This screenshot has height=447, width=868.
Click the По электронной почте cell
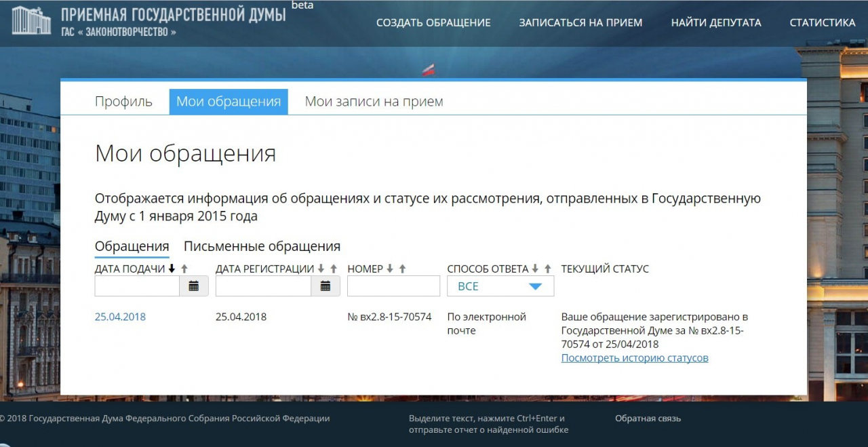click(x=486, y=324)
